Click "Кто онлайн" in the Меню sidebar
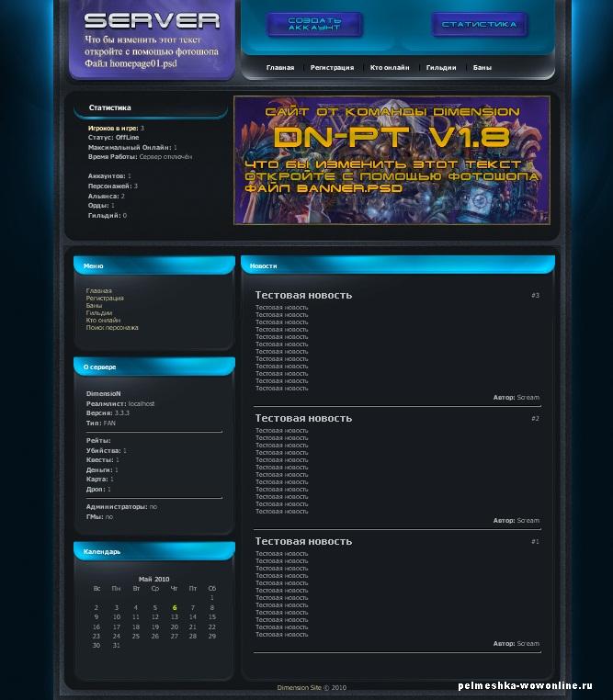This screenshot has height=700, width=613. pyautogui.click(x=103, y=321)
